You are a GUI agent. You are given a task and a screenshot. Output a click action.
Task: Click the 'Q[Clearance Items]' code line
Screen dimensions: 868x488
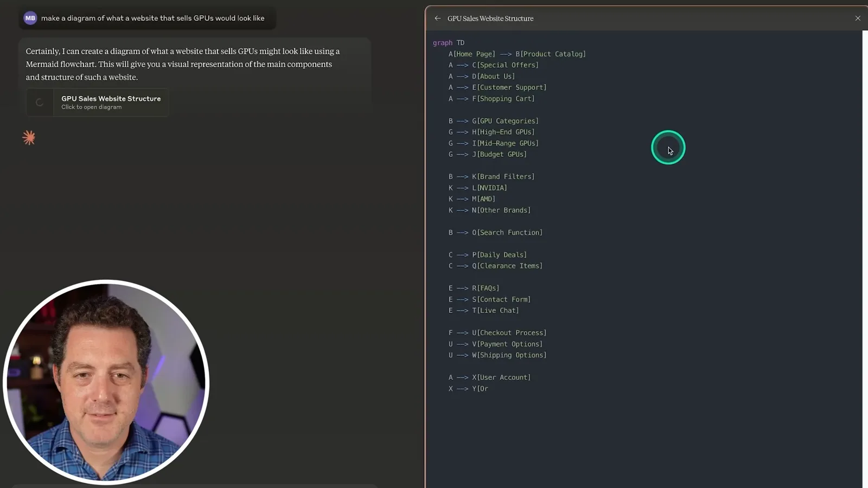pyautogui.click(x=495, y=266)
